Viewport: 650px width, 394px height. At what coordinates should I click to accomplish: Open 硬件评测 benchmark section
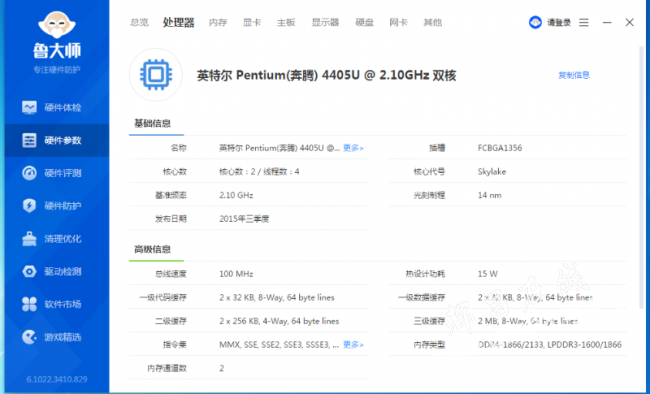pos(57,173)
